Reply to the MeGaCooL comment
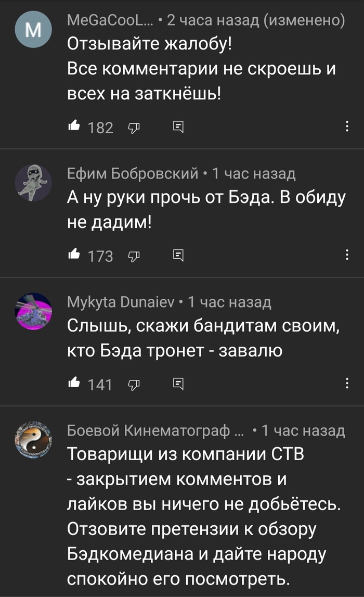The image size is (364, 597). (x=178, y=127)
